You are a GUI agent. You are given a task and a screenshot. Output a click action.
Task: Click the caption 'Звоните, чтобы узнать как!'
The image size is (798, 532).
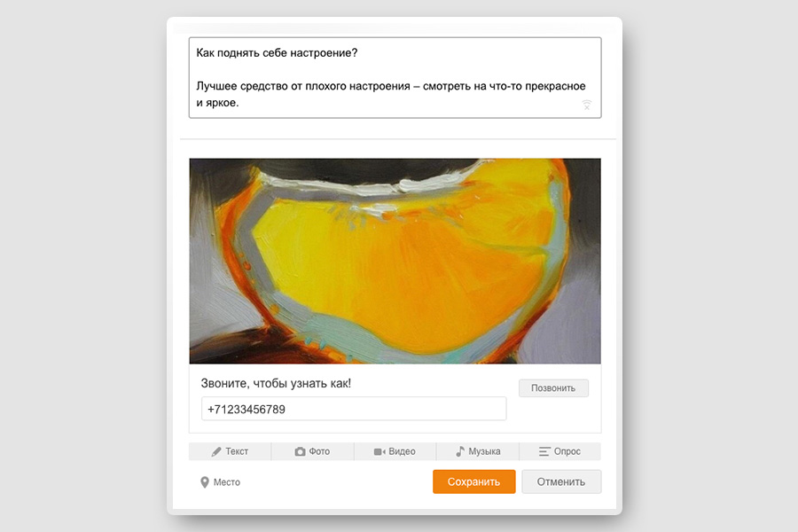click(x=276, y=383)
